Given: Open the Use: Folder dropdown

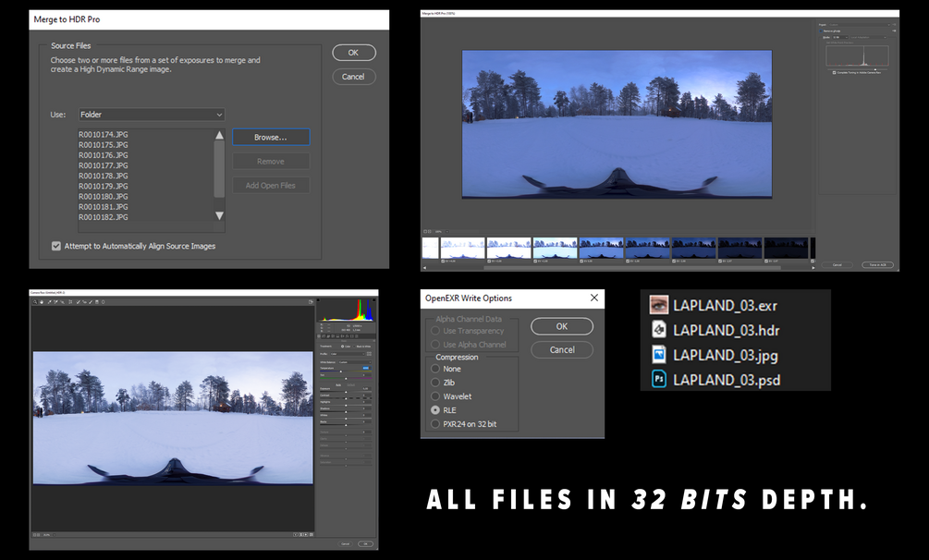Looking at the screenshot, I should [152, 115].
